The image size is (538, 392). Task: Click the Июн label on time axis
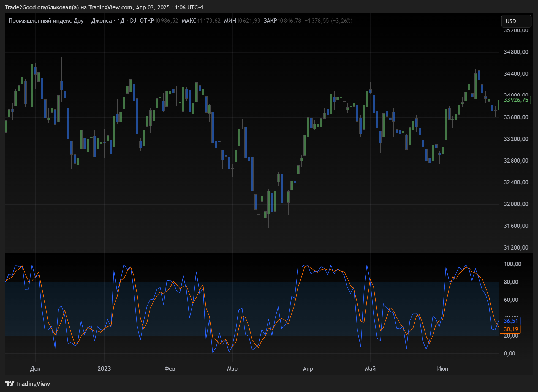point(442,369)
